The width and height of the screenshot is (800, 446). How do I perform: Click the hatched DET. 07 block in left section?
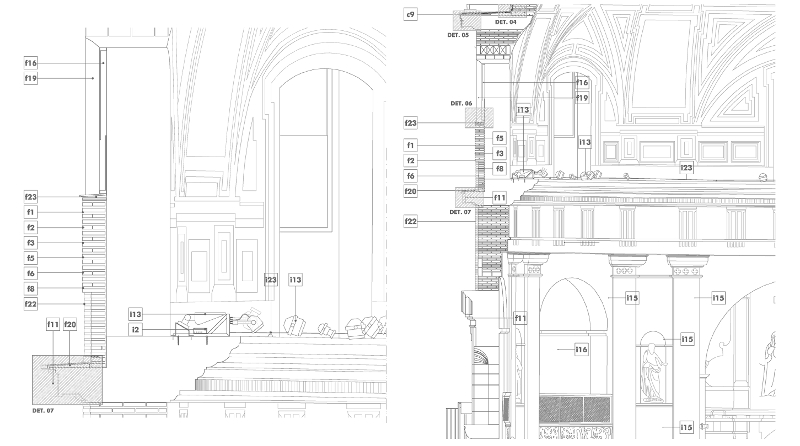[67, 377]
